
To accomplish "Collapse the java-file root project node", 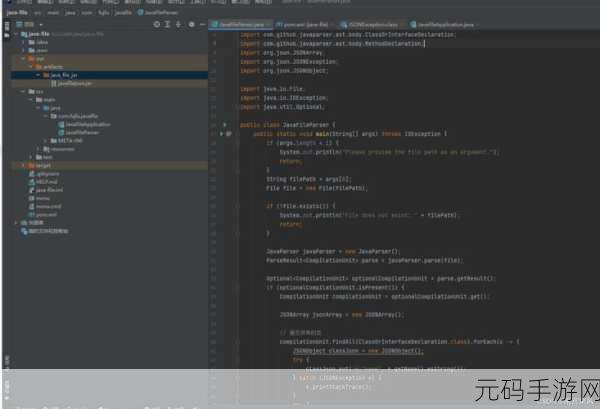I will click(x=16, y=34).
